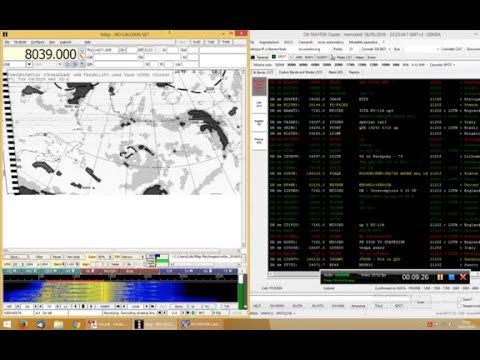The height and width of the screenshot is (360, 480).
Task: Open the Alerts tab in DX Fighter
Action: [336, 72]
